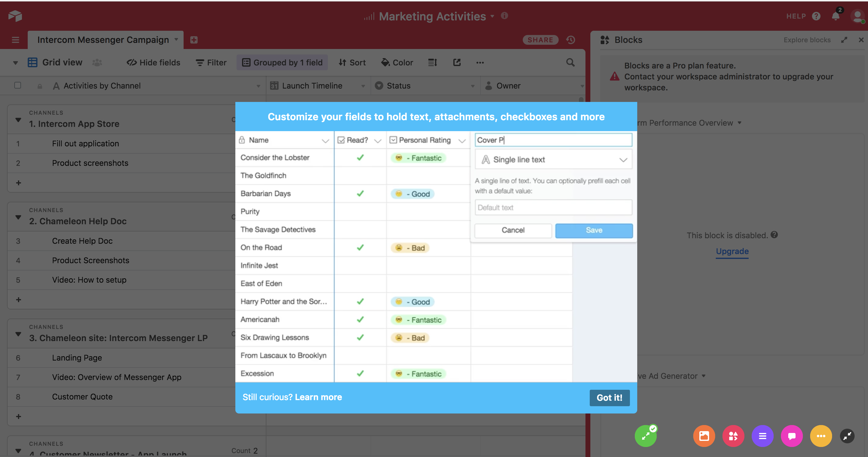Image resolution: width=868 pixels, height=457 pixels.
Task: Open notifications bell icon
Action: [836, 16]
